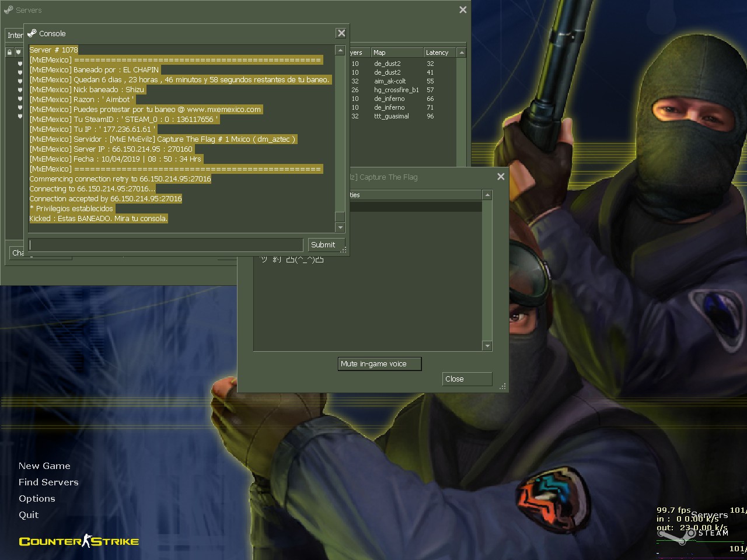747x560 pixels.
Task: Click console line 'Servidor : [MxE MxEvilz]'
Action: click(x=163, y=139)
